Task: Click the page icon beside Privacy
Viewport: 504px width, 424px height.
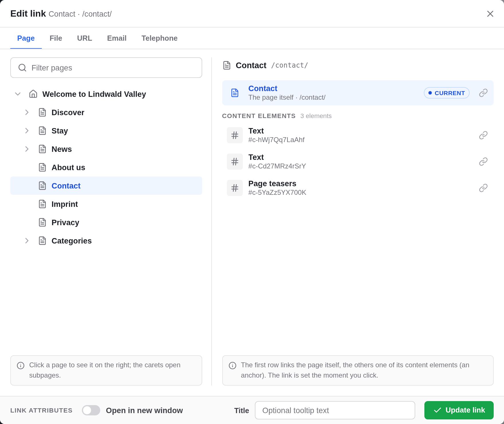Action: (42, 222)
